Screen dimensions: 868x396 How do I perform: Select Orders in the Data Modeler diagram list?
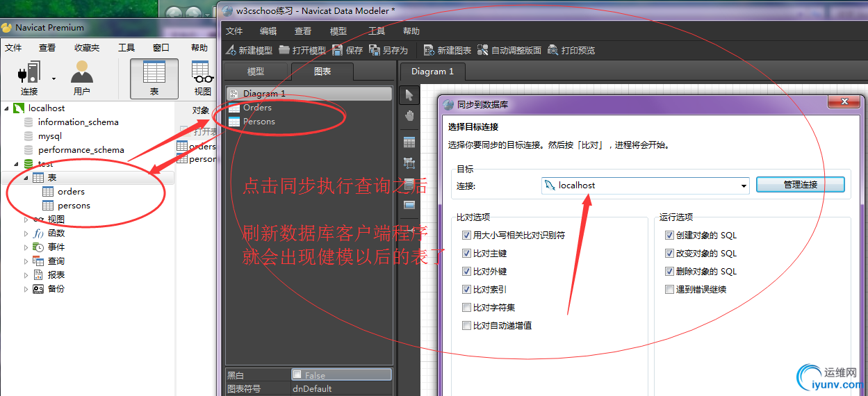[257, 108]
